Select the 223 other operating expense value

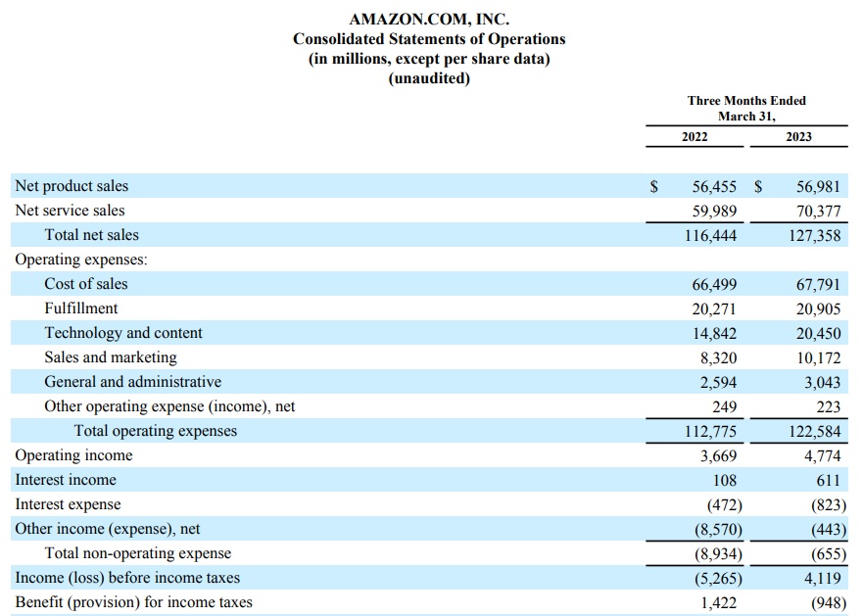(x=829, y=407)
